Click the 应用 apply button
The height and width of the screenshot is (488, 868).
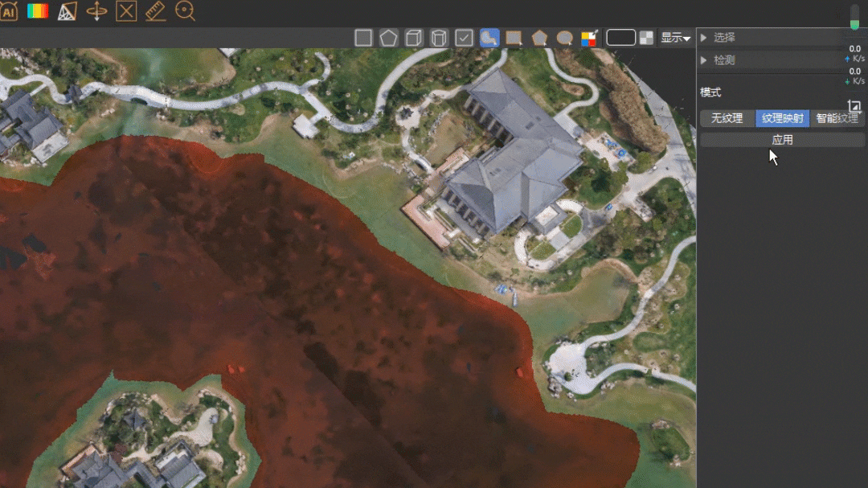click(782, 140)
